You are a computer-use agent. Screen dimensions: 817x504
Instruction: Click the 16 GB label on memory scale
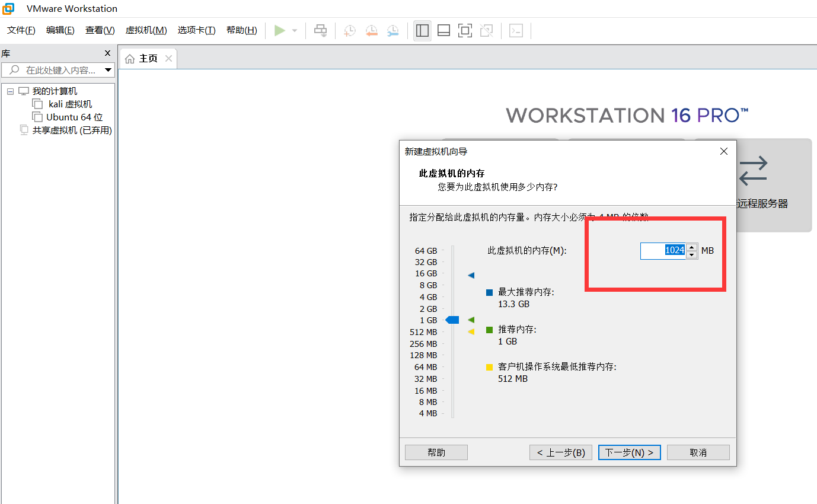point(426,273)
